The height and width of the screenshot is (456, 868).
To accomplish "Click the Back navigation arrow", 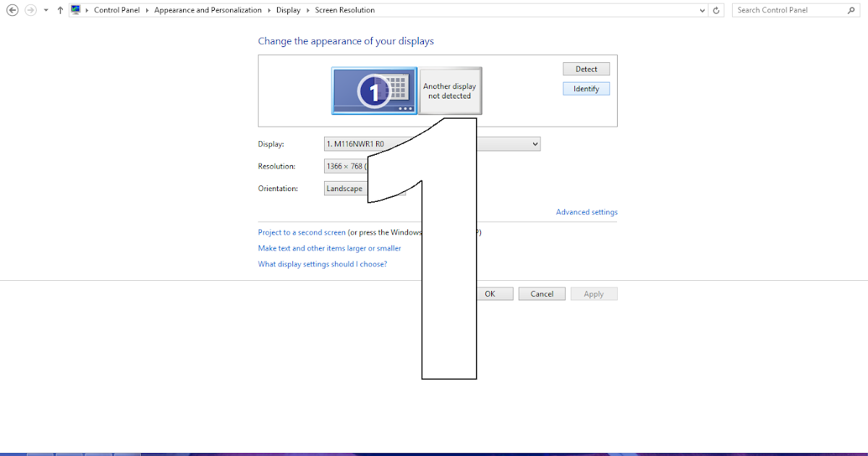I will (12, 9).
